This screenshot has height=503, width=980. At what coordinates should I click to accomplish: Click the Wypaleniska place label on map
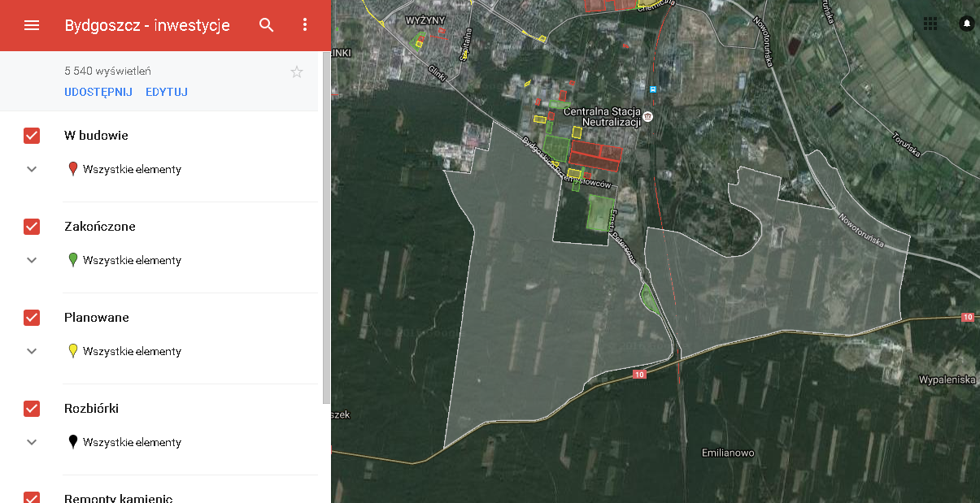[x=947, y=380]
